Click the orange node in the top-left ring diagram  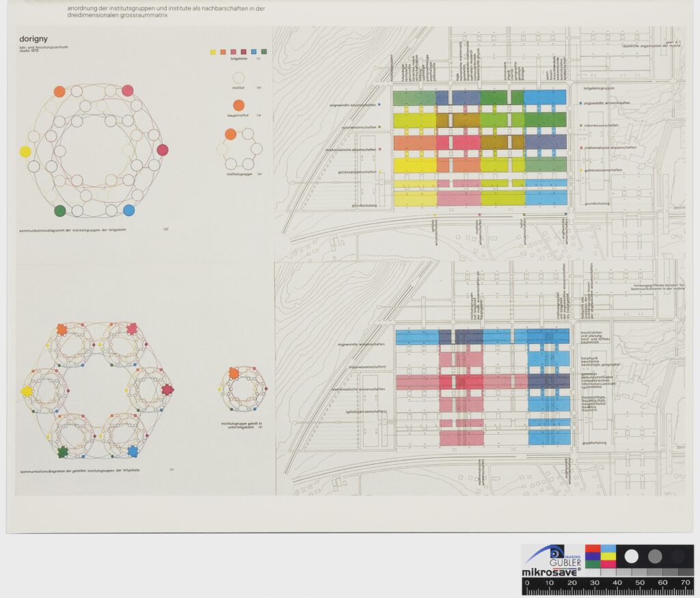coord(59,92)
